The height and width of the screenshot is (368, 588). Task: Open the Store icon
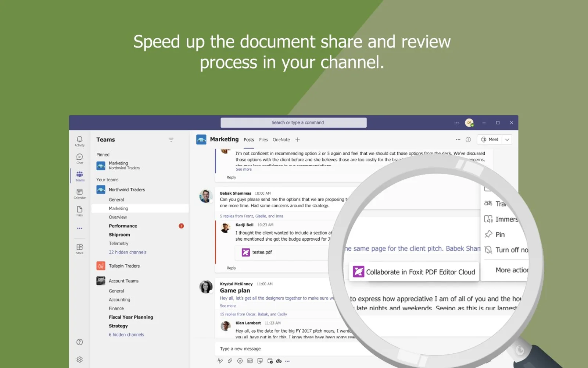point(79,249)
